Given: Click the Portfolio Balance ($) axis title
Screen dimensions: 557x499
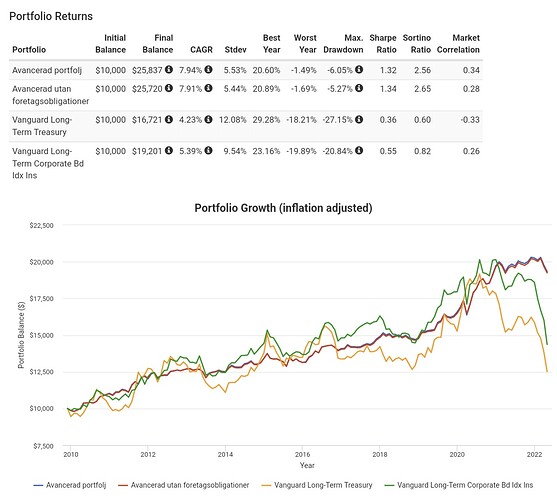Looking at the screenshot, I should point(21,335).
